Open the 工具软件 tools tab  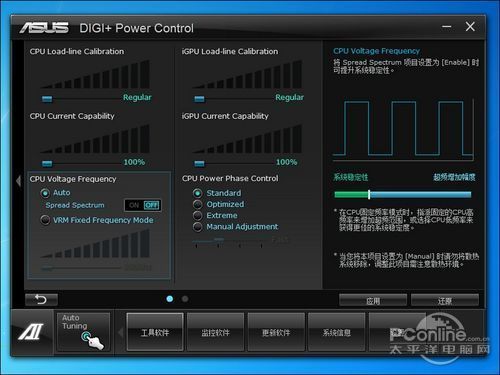[155, 332]
